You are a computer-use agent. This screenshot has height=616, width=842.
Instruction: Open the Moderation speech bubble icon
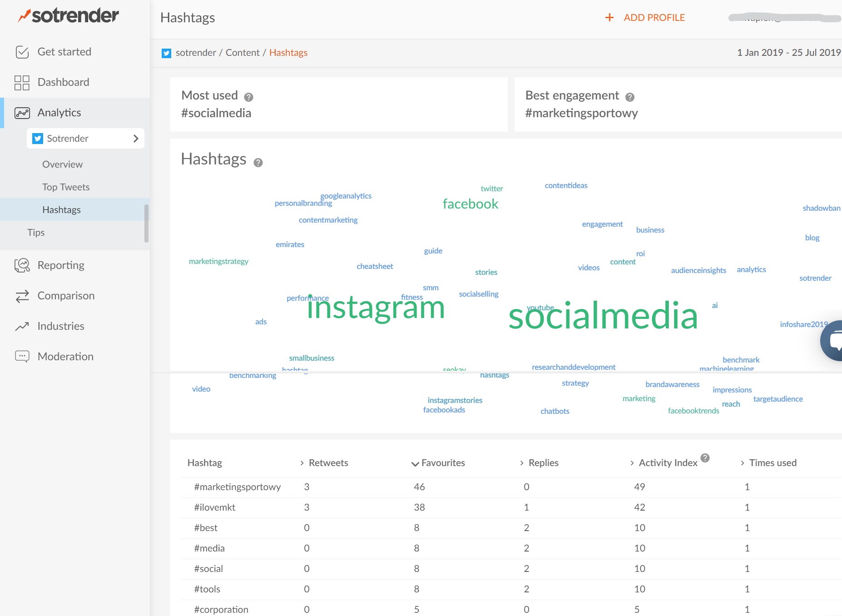pos(22,356)
